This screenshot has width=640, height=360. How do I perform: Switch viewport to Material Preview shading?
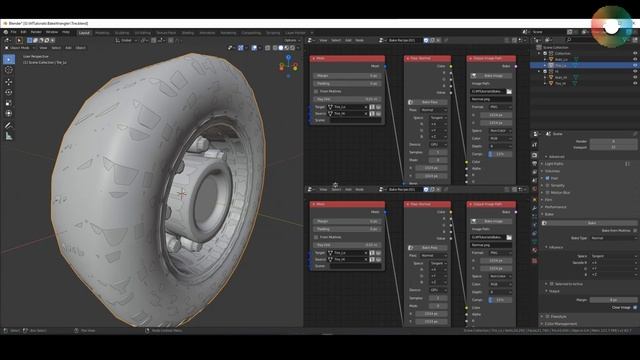(286, 48)
